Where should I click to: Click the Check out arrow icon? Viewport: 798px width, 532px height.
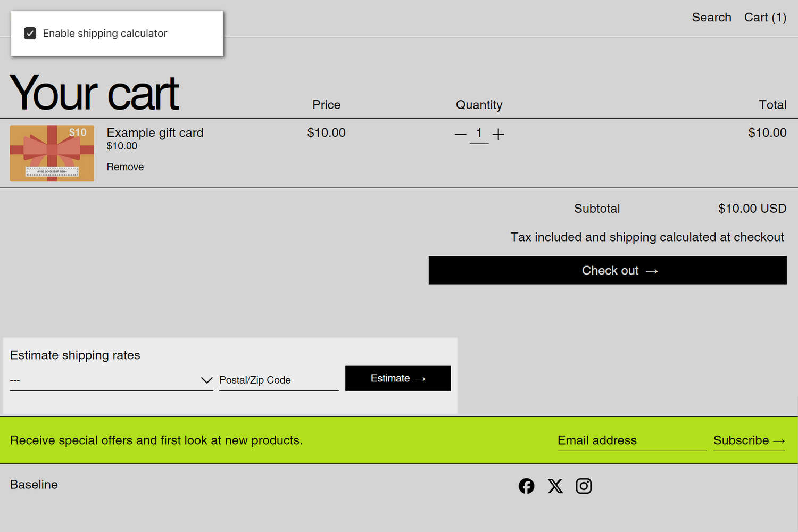pos(652,270)
